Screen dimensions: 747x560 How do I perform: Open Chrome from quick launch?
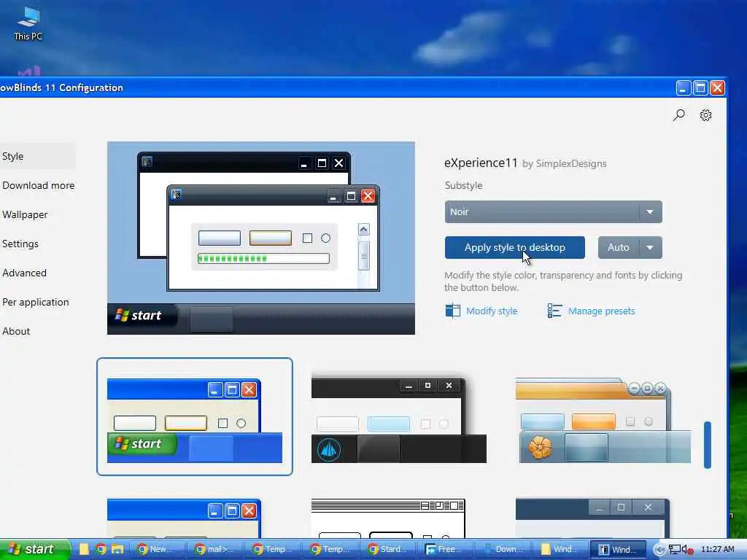(101, 549)
